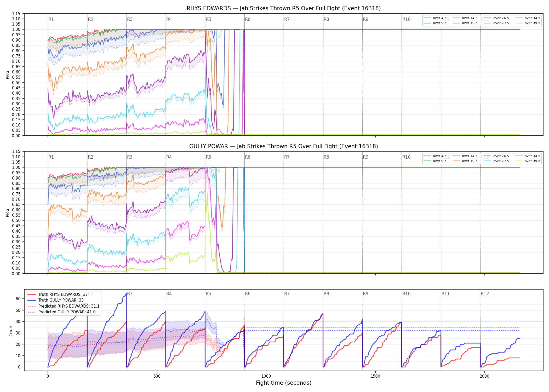Click the R6 round marker in Rhys Edwards chart
Viewport: 549px width, 392px height.
(248, 19)
